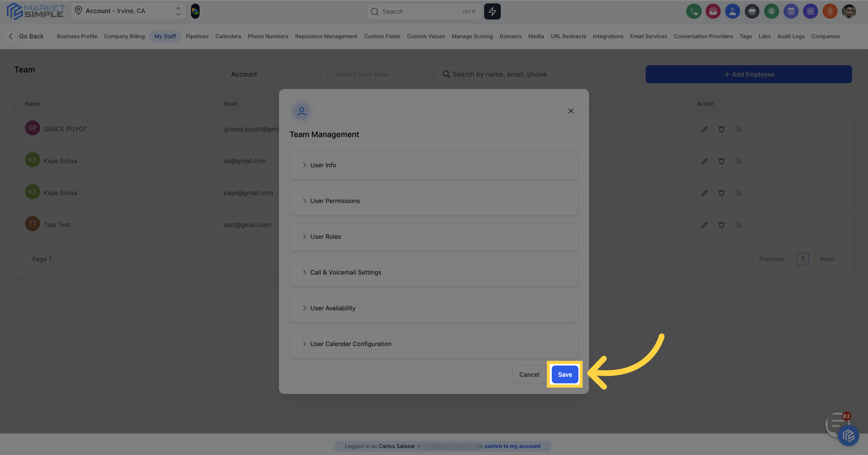
Task: Click the calendar icon in top bar
Action: click(791, 12)
